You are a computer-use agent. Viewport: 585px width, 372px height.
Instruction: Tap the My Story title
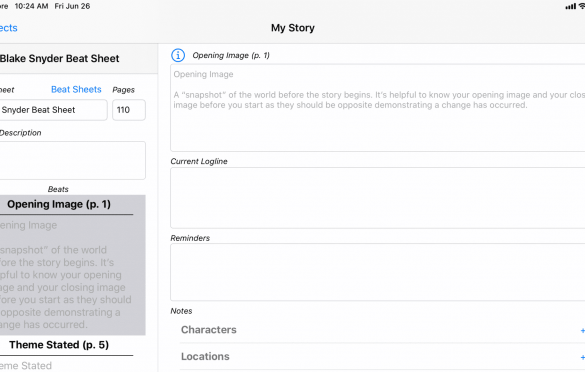point(293,28)
